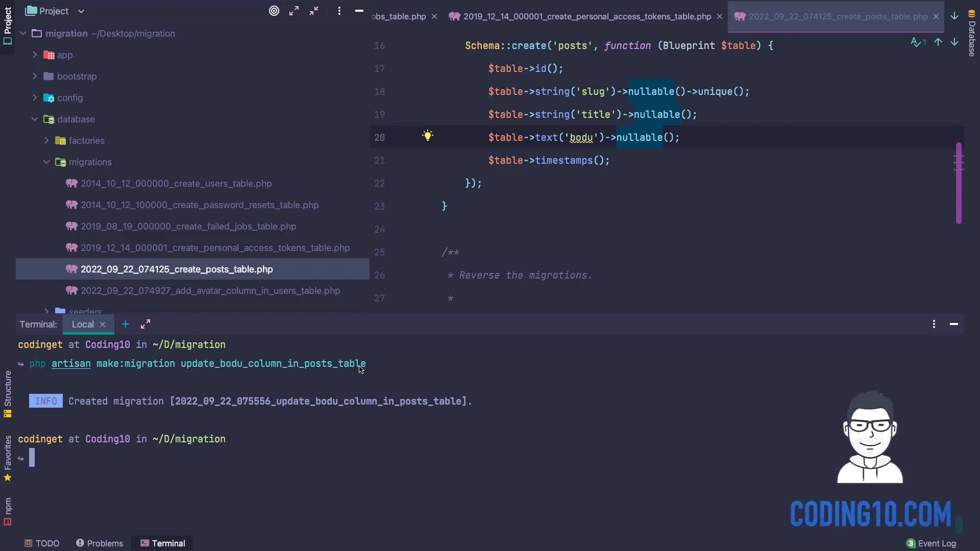The height and width of the screenshot is (551, 980).
Task: Expand the bootstrap folder
Action: coord(35,76)
